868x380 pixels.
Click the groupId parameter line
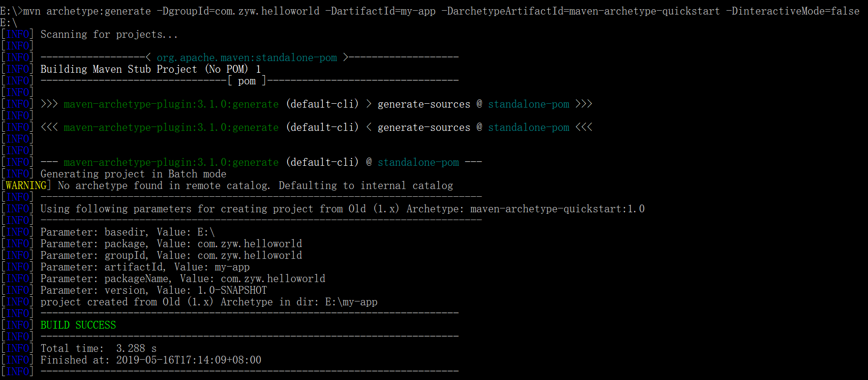pyautogui.click(x=171, y=255)
